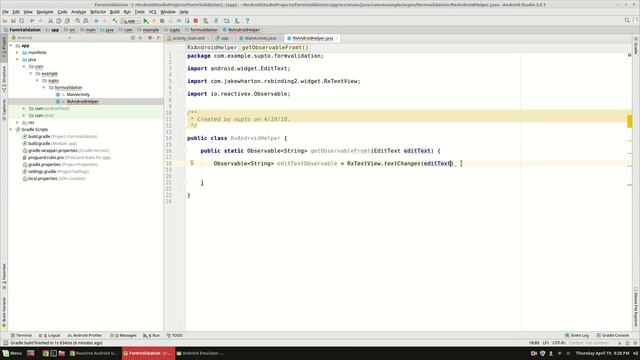Expand the com (androidTest) package
640x360 pixels.
click(x=24, y=109)
